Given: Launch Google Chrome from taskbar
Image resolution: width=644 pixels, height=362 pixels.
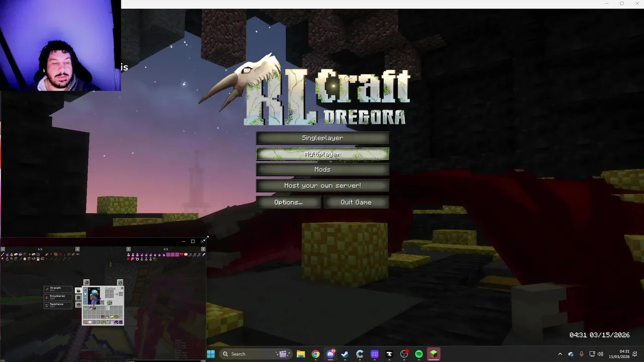Looking at the screenshot, I should tap(315, 354).
